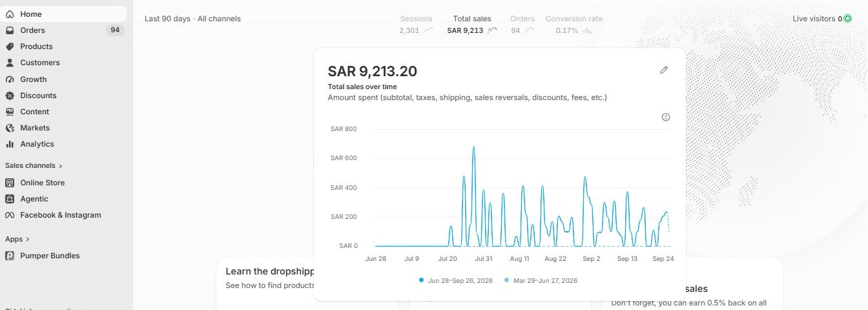This screenshot has height=310, width=868.
Task: Open the Online Store sales channel
Action: (63, 183)
